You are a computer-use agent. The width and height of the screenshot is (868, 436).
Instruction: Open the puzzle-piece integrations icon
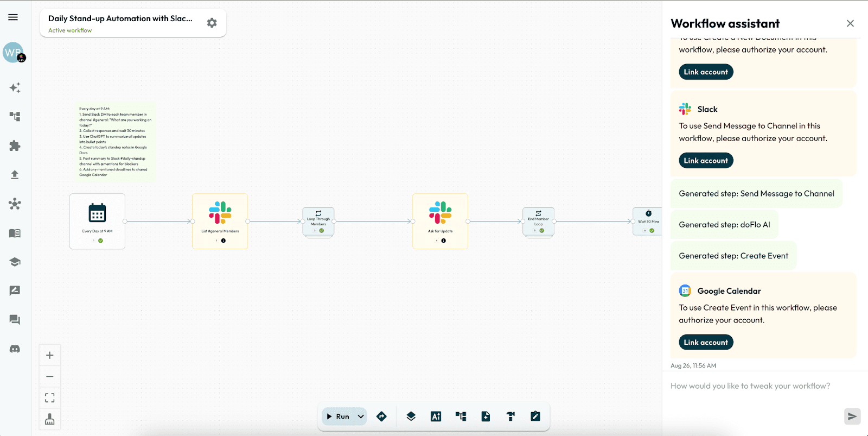(15, 146)
